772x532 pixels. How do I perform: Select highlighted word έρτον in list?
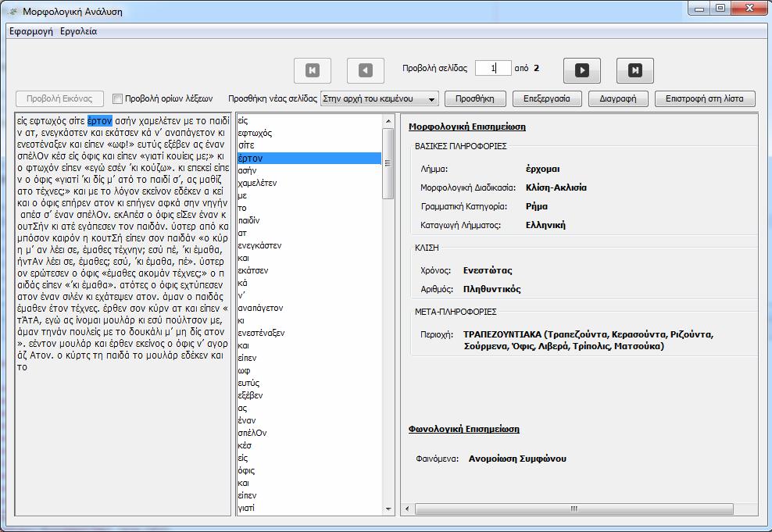[x=309, y=158]
